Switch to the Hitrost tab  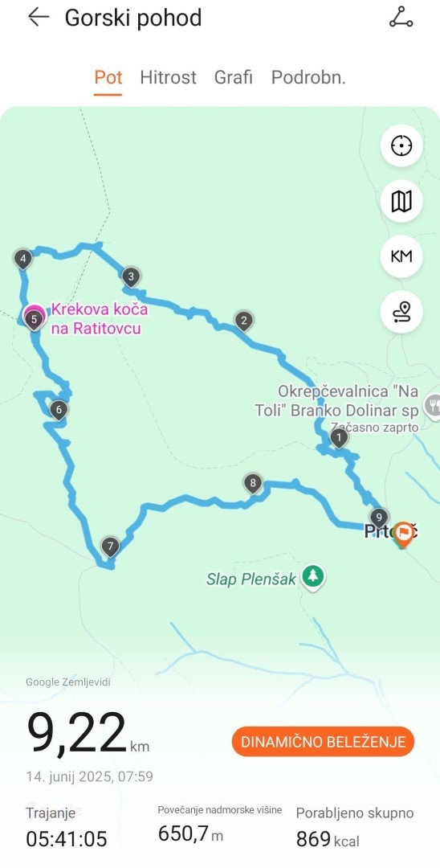click(168, 77)
